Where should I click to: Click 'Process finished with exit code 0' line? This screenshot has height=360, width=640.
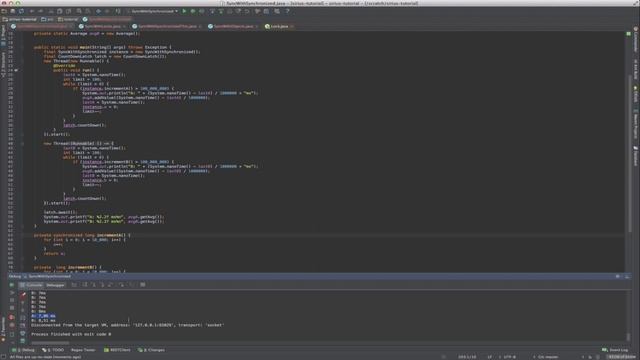pyautogui.click(x=71, y=334)
